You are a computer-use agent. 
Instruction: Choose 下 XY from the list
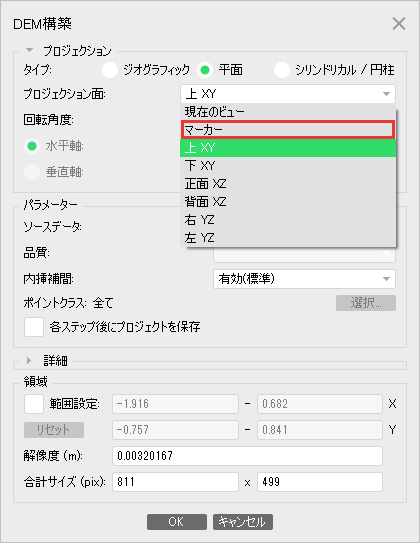[288, 166]
